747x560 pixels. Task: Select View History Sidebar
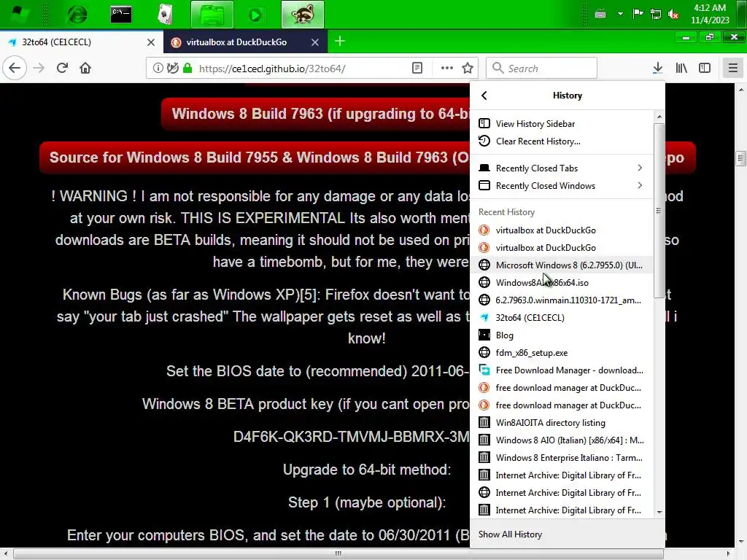(x=561, y=124)
